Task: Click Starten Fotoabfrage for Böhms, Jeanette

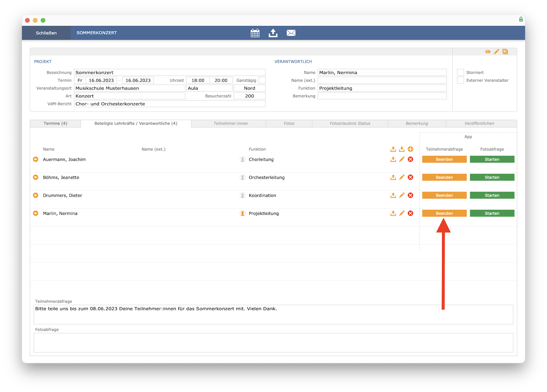Action: pos(492,177)
